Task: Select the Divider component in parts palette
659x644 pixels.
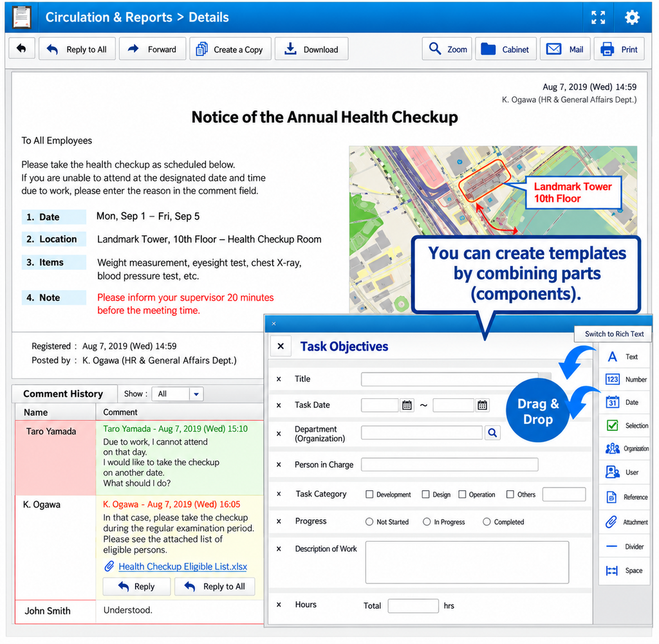Action: pos(624,547)
